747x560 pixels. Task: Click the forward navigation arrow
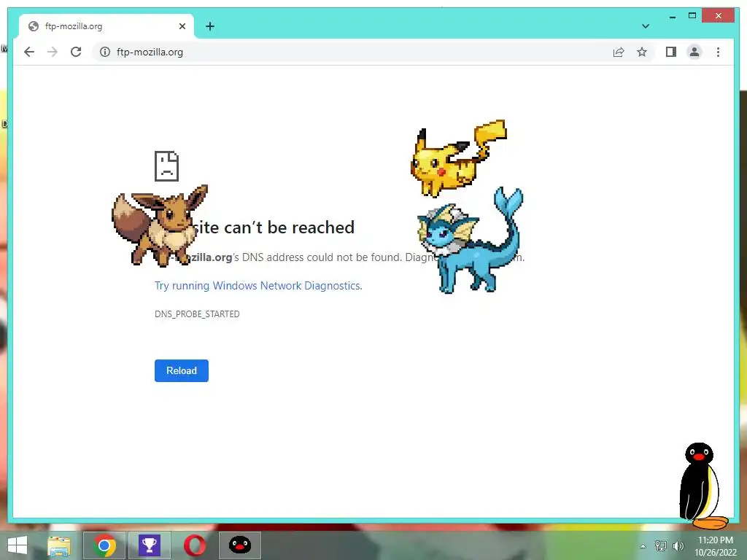pos(53,52)
